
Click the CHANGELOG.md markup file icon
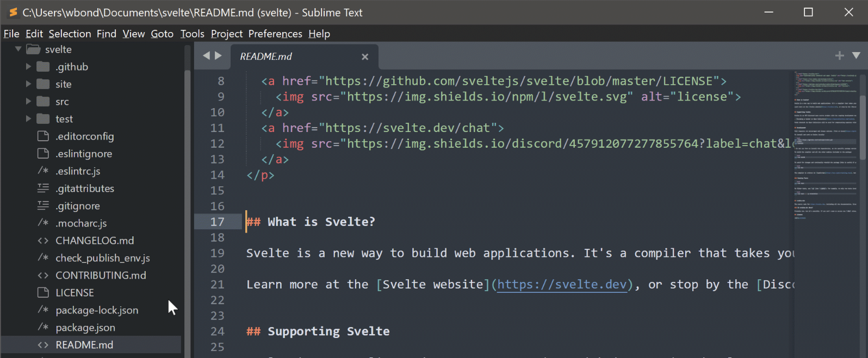[x=43, y=240]
